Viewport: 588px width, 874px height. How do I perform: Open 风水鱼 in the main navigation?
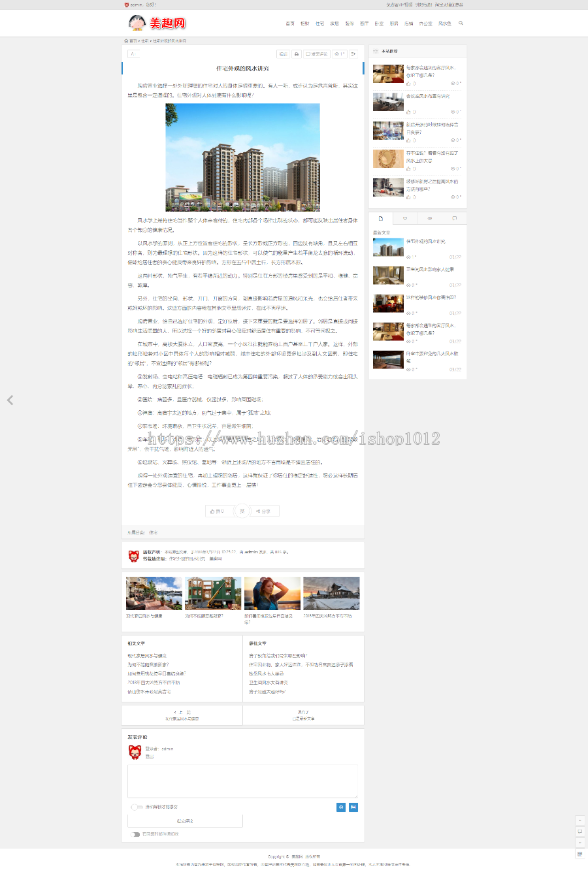pyautogui.click(x=445, y=24)
